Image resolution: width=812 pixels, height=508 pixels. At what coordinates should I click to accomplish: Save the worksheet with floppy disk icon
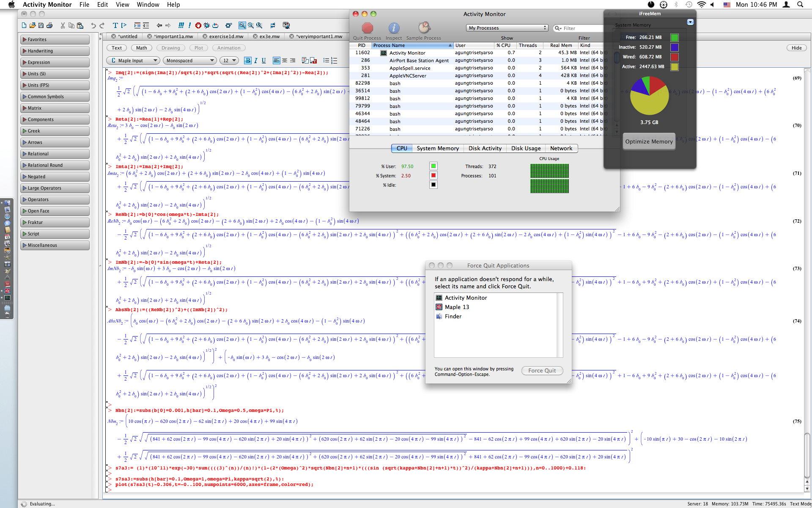(41, 25)
